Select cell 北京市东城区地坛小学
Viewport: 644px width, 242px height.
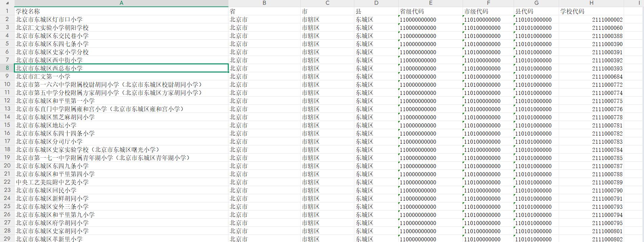click(x=46, y=125)
